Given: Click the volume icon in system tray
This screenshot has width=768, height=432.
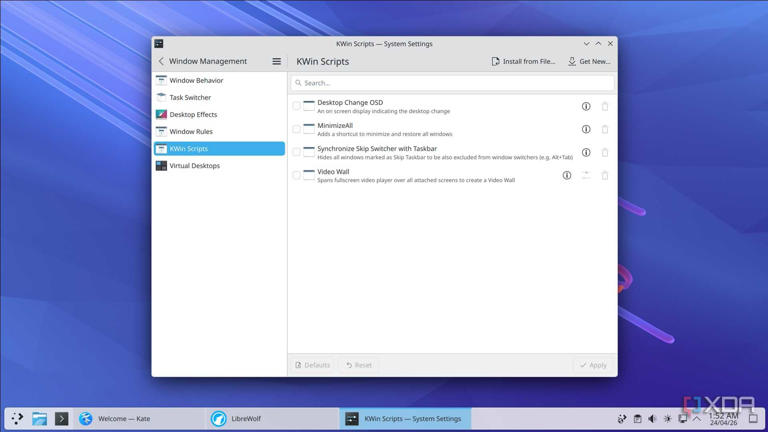Looking at the screenshot, I should 652,419.
